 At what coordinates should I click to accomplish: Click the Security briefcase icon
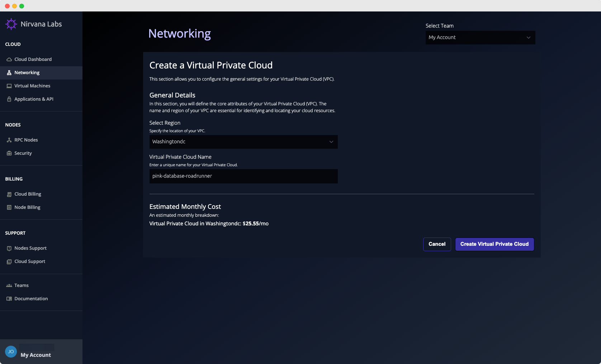click(x=9, y=153)
